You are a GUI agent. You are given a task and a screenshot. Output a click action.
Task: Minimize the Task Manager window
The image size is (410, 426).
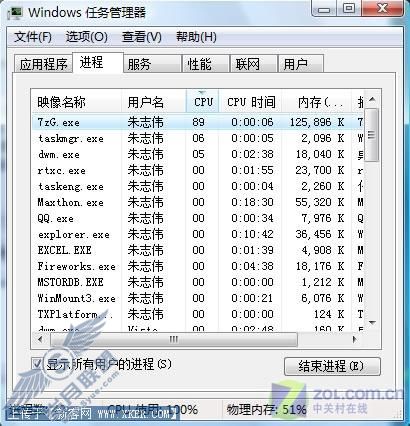click(324, 9)
